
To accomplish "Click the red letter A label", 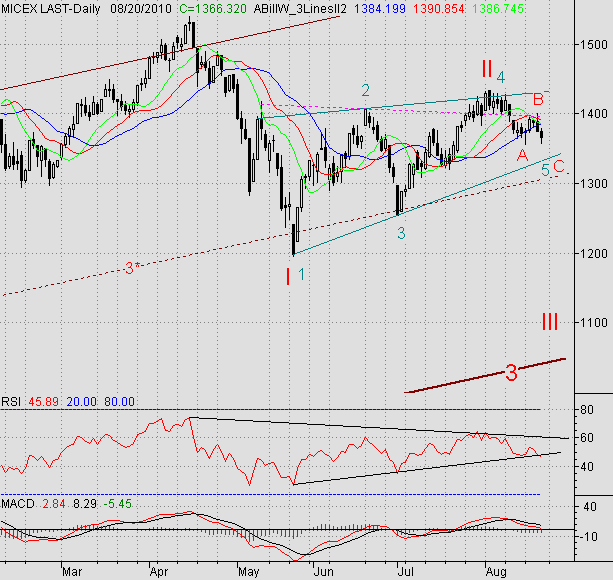I will click(x=522, y=155).
